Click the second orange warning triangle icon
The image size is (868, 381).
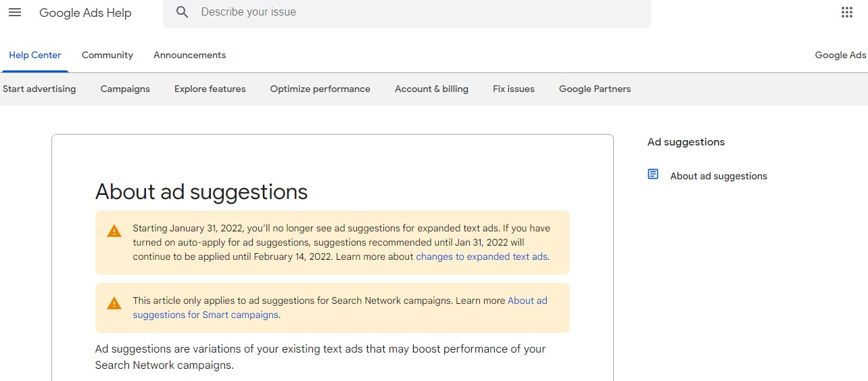coord(114,303)
